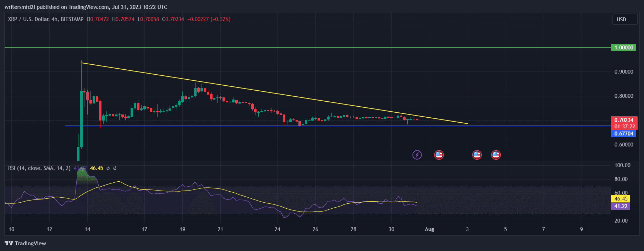Click the Aug label on time axis

(429, 229)
